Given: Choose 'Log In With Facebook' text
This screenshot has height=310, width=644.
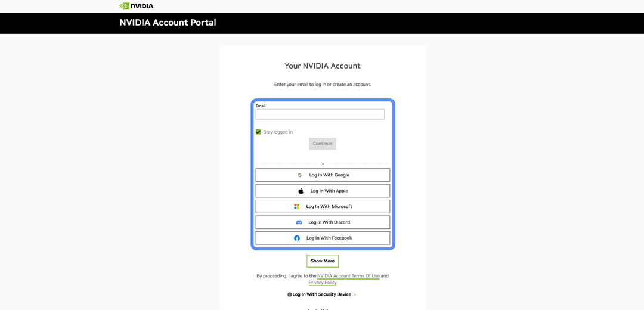Looking at the screenshot, I should point(329,238).
